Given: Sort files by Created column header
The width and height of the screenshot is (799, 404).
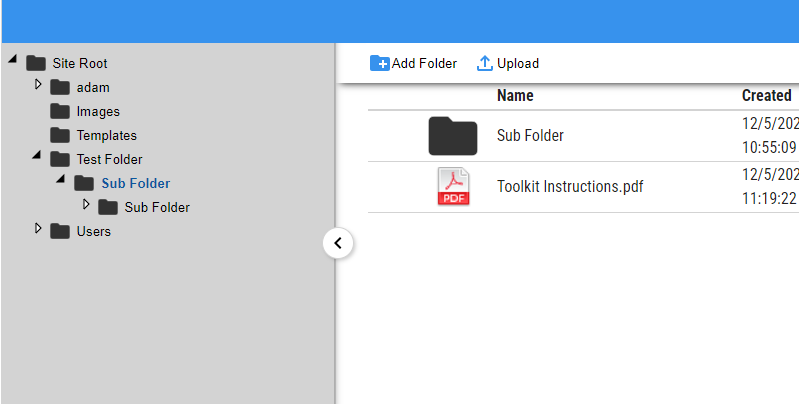Looking at the screenshot, I should (766, 96).
